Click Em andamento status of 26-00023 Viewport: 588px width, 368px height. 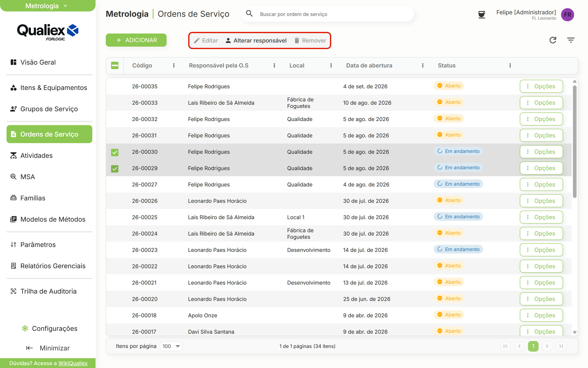(x=458, y=249)
